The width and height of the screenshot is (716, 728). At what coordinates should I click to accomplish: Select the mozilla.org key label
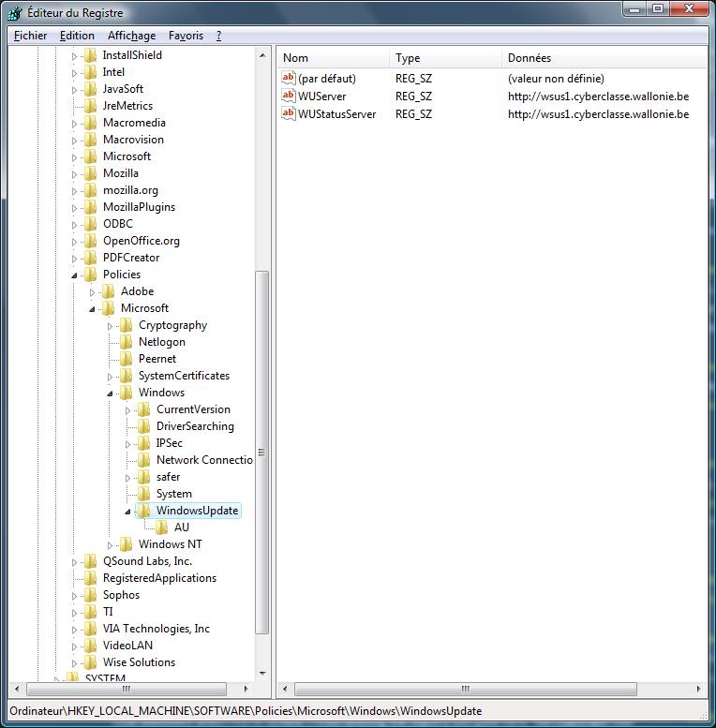(x=130, y=190)
